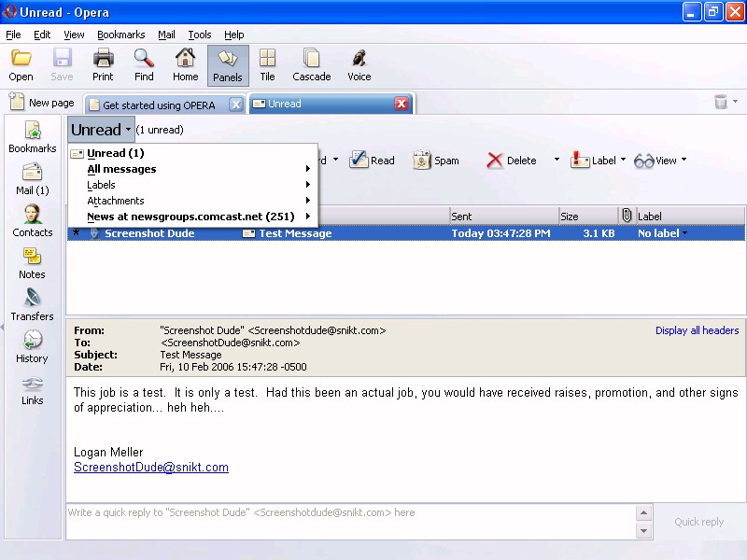Click the Quick reply button
Image resolution: width=747 pixels, height=560 pixels.
point(698,522)
